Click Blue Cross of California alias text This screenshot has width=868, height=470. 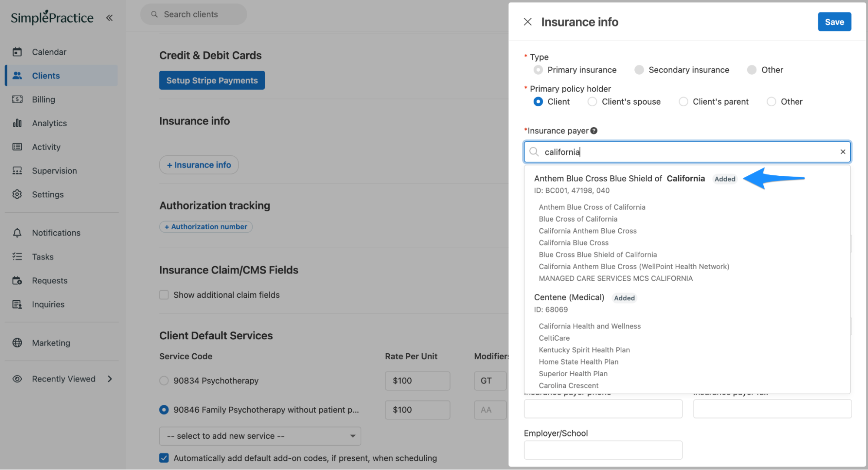[578, 219]
